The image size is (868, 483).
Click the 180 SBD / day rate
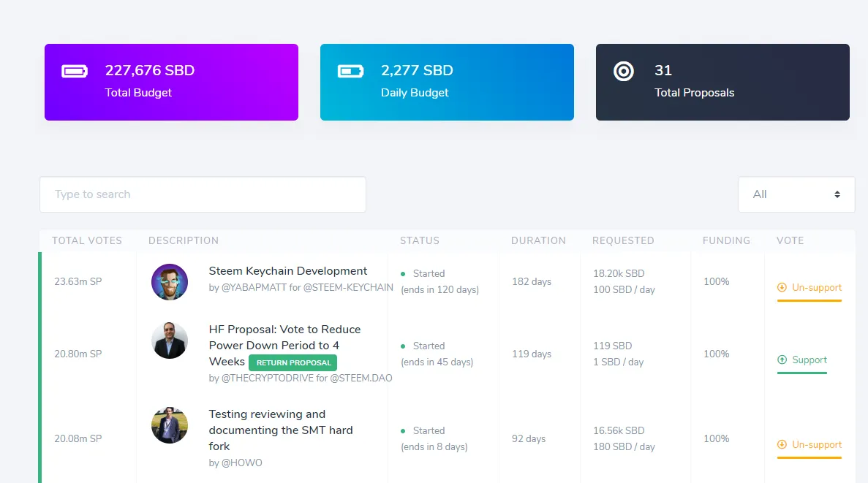[x=624, y=447]
